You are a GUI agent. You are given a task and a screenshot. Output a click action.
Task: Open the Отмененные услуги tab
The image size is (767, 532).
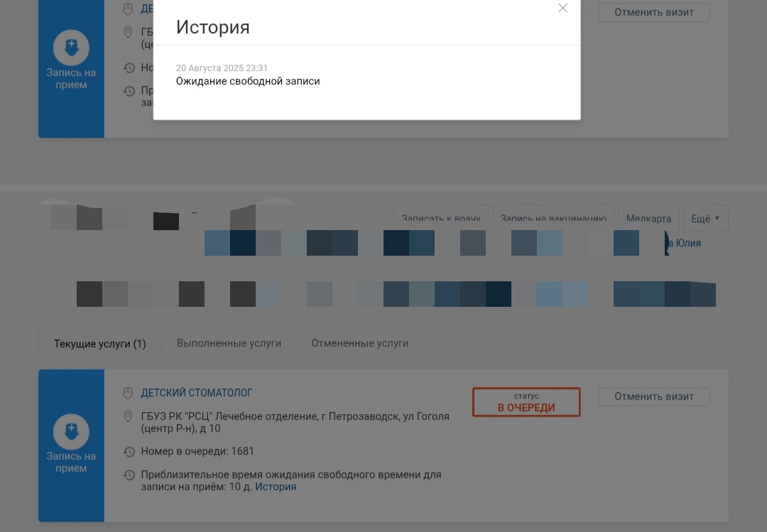(359, 344)
